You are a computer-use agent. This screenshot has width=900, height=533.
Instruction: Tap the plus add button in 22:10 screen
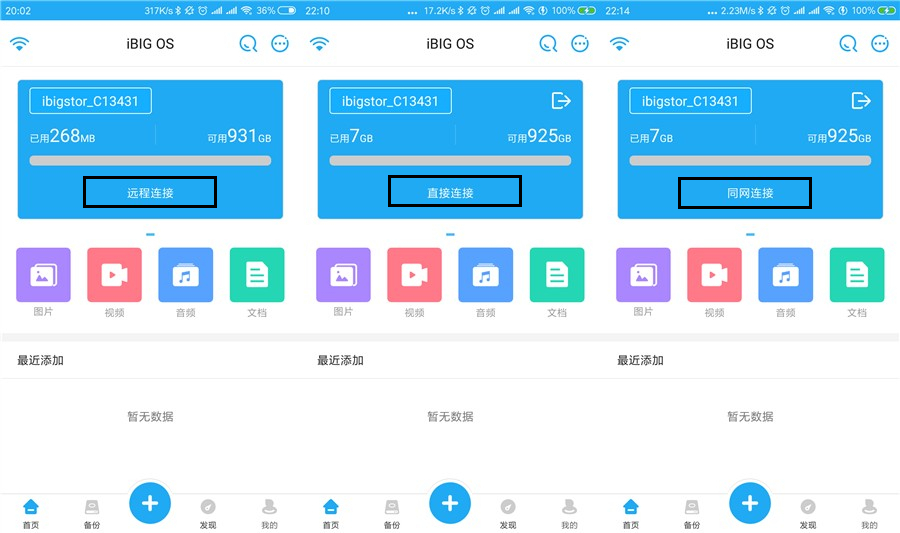[x=450, y=503]
